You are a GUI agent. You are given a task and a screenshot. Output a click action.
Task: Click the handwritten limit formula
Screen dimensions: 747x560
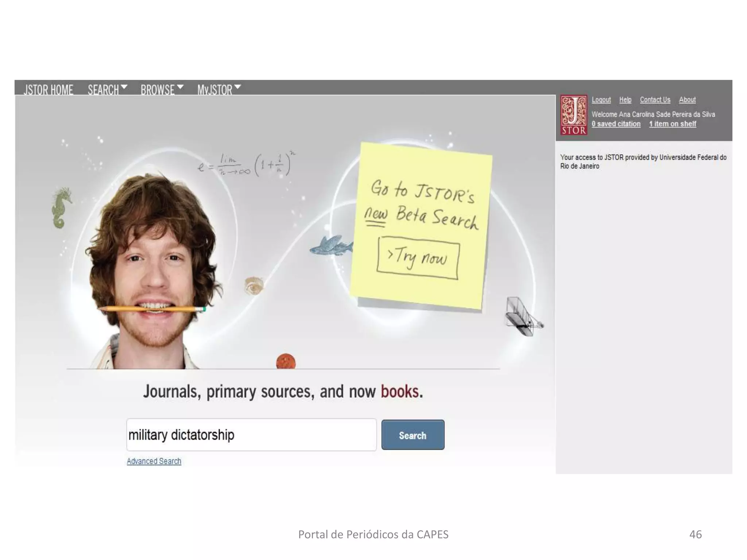click(247, 165)
